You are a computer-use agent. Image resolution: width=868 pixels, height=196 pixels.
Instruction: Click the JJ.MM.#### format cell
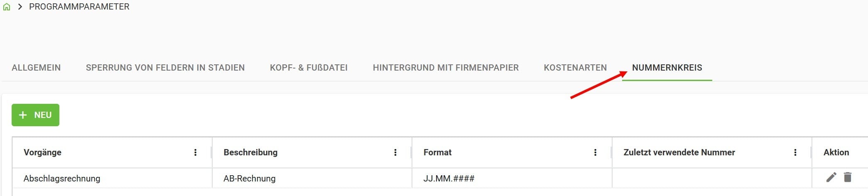[x=449, y=179]
